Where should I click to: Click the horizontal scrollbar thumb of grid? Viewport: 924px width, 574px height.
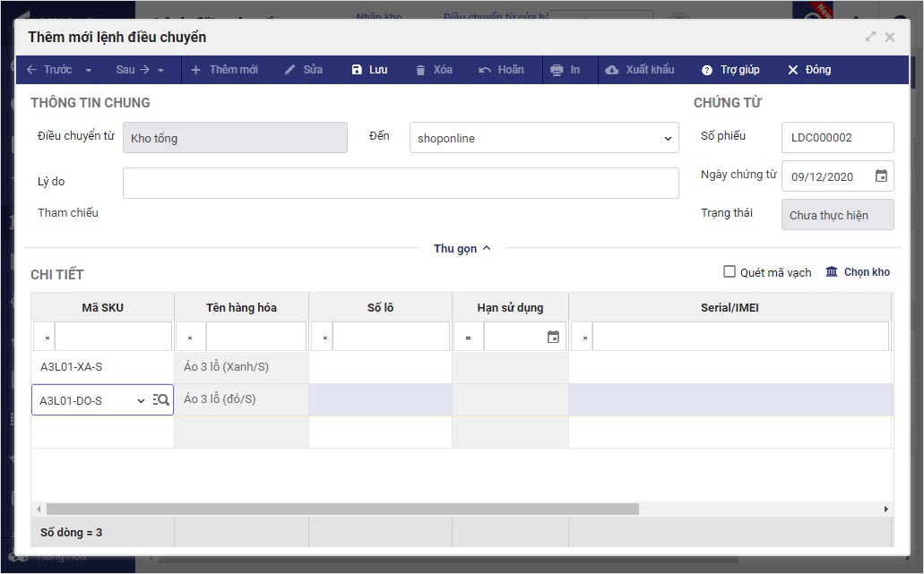coord(342,509)
